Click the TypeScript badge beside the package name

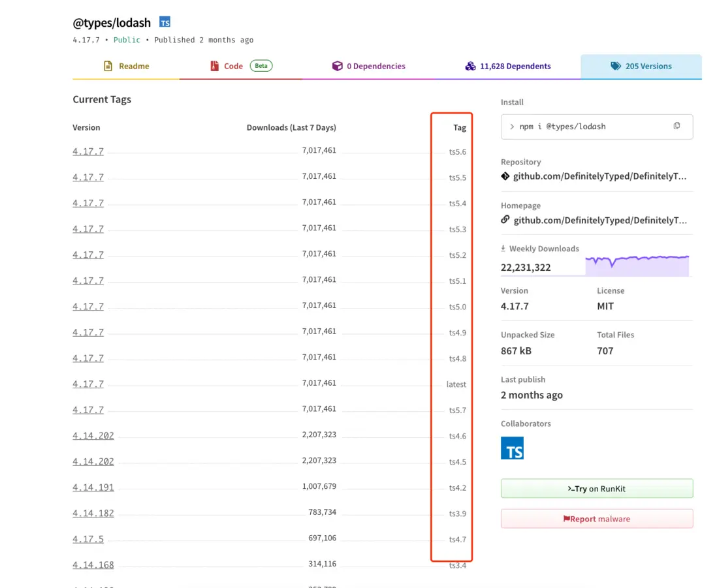(165, 22)
